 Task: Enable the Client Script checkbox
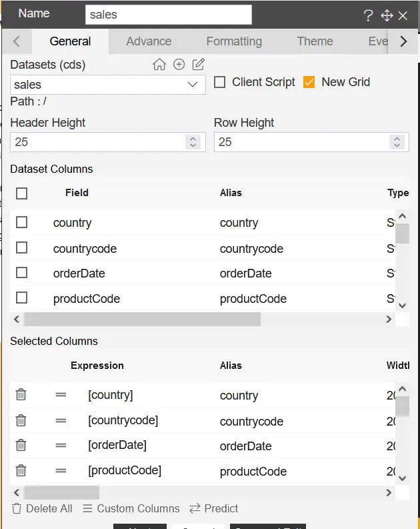(219, 82)
